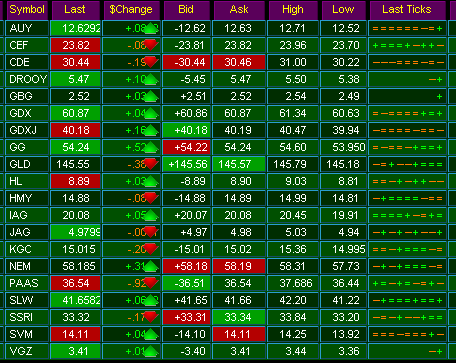This screenshot has width=456, height=363.
Task: Click the Symbol column header
Action: 27,10
